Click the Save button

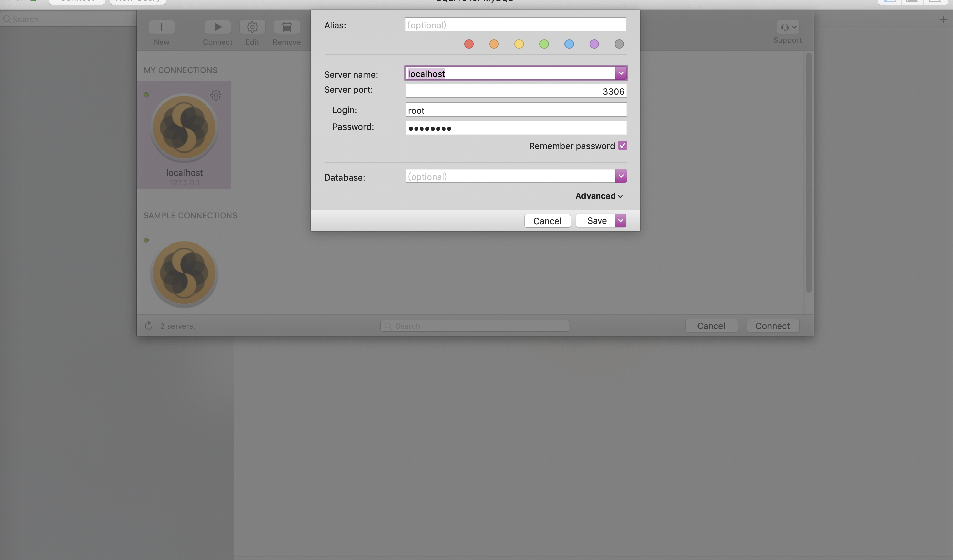coord(596,220)
